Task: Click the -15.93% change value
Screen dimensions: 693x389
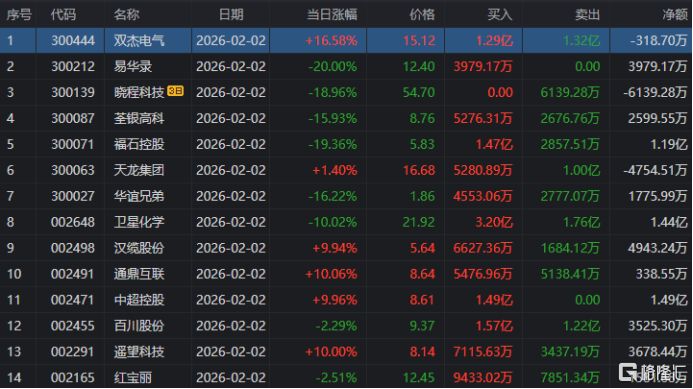Action: click(x=332, y=118)
